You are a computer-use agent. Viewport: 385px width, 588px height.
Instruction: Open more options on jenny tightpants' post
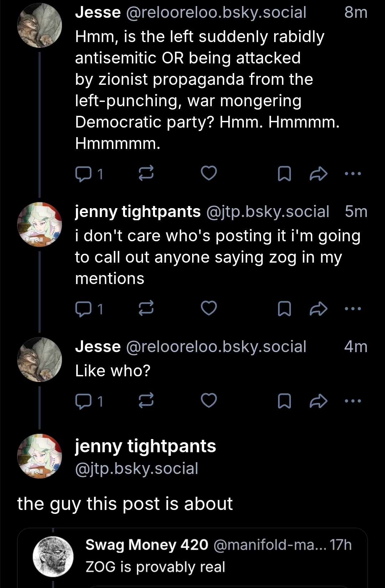[x=353, y=309]
